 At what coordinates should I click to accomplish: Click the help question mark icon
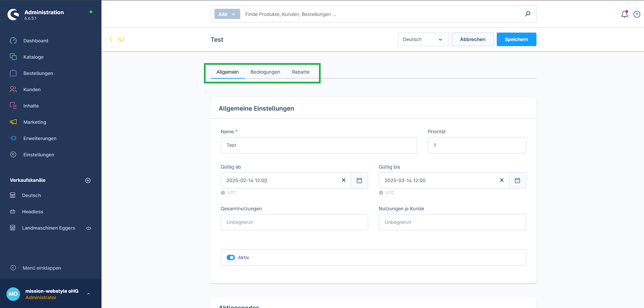[637, 14]
